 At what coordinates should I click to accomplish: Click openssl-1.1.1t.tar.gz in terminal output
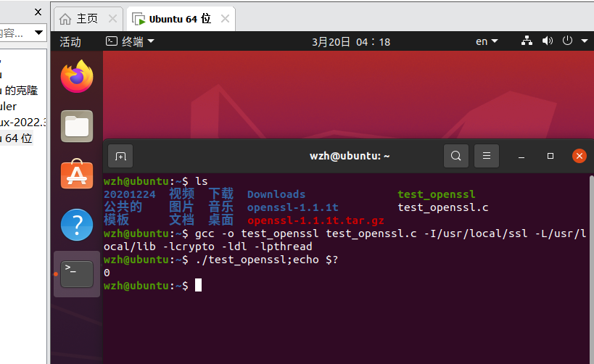coord(315,220)
